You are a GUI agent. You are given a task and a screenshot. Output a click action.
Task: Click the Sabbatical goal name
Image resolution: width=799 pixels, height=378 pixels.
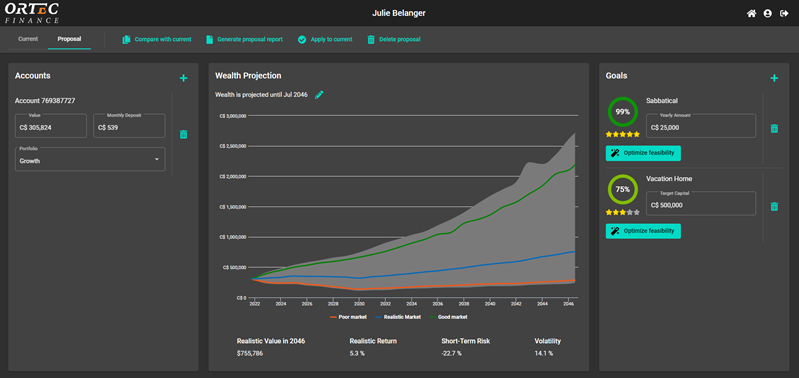tap(662, 101)
